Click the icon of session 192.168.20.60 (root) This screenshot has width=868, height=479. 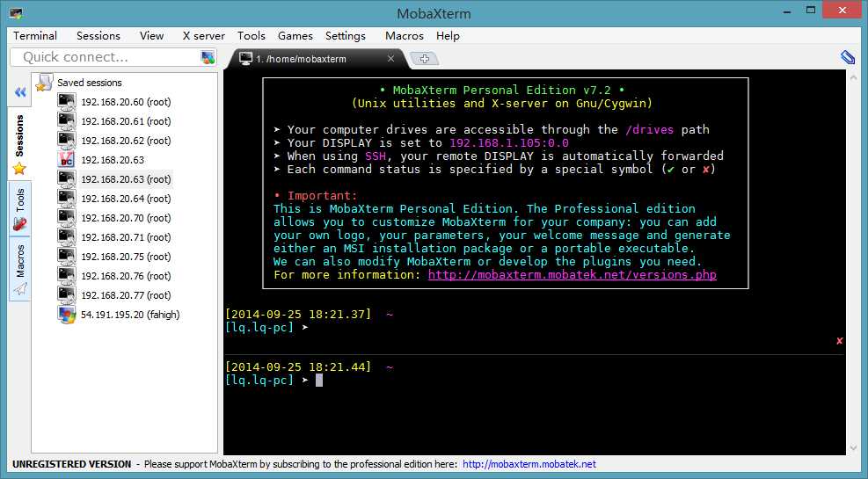click(67, 102)
